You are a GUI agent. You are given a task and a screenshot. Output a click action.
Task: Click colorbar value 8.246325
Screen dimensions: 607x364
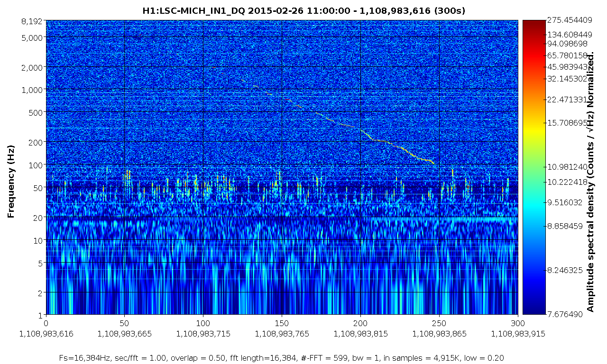coord(565,270)
